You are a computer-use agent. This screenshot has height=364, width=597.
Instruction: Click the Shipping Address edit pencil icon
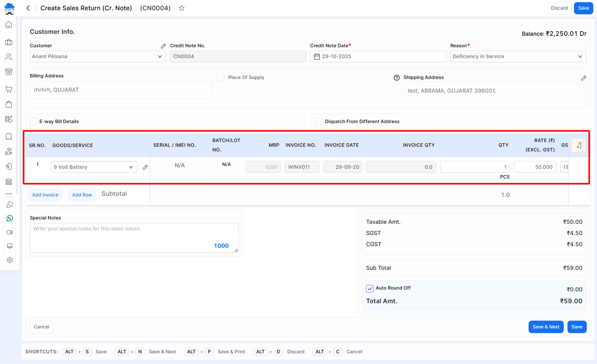coord(584,78)
